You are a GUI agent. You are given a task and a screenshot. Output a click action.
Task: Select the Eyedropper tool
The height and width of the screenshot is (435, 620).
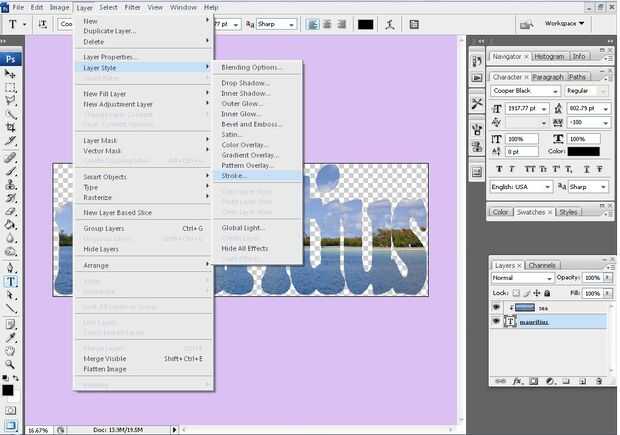click(x=10, y=337)
